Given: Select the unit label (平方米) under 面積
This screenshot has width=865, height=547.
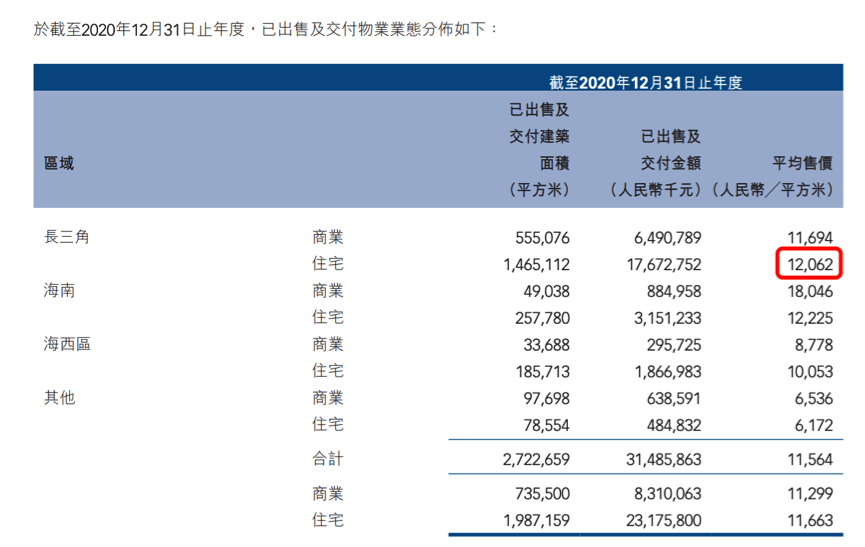Looking at the screenshot, I should pos(539,190).
